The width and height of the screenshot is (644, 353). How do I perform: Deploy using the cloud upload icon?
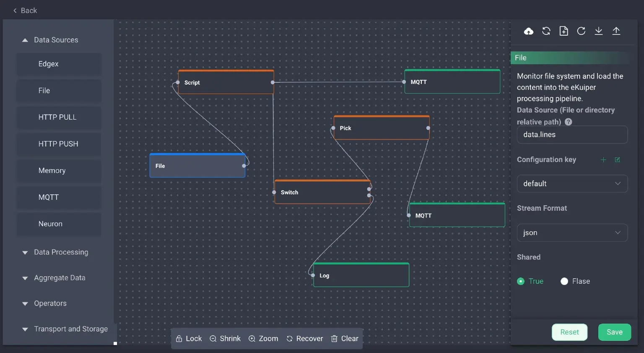tap(529, 31)
